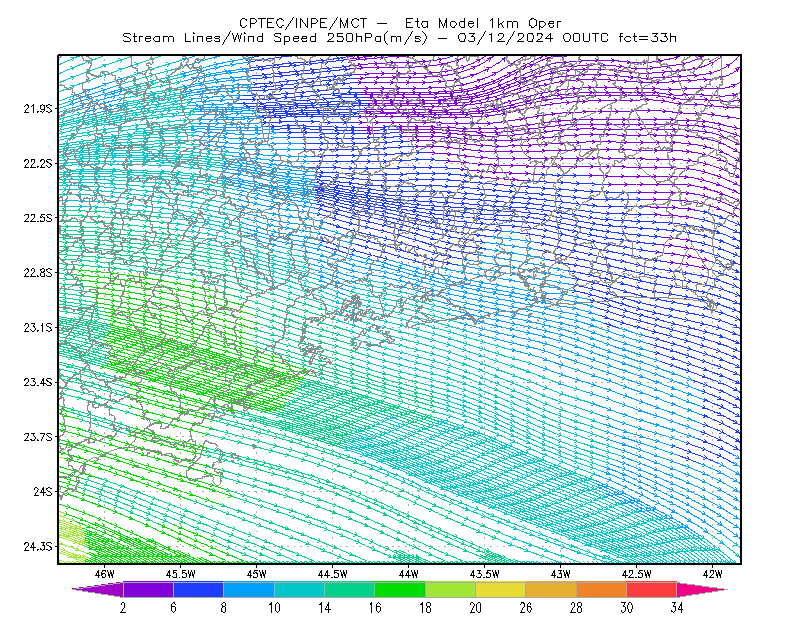The height and width of the screenshot is (618, 800).
Task: Click the 24S latitude axis label
Action: [x=43, y=491]
